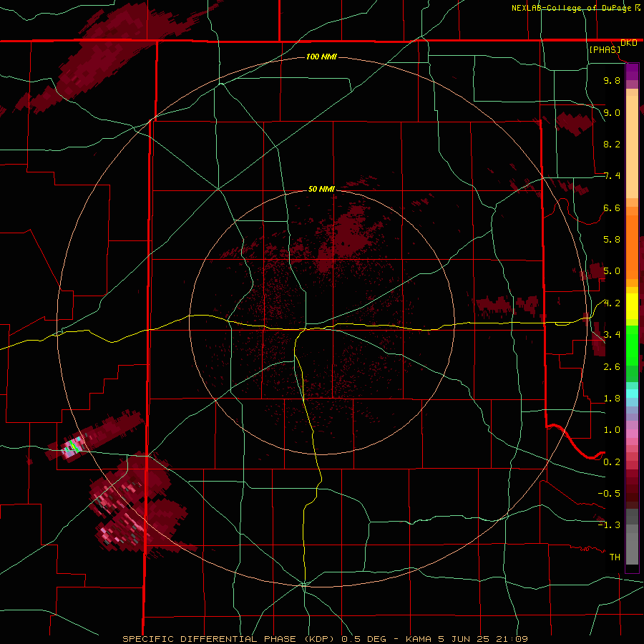Click the yellow segment of color bar
644x644 pixels.
(632, 306)
